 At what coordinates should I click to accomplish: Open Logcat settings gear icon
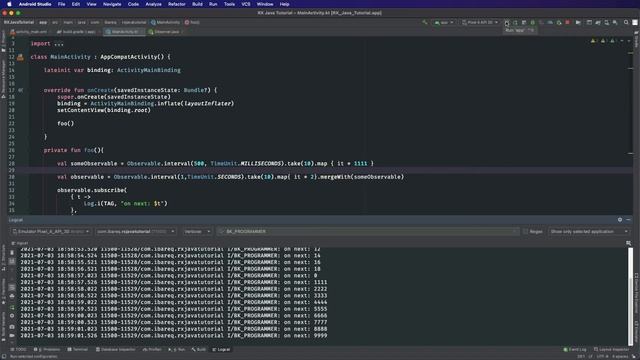pyautogui.click(x=620, y=220)
